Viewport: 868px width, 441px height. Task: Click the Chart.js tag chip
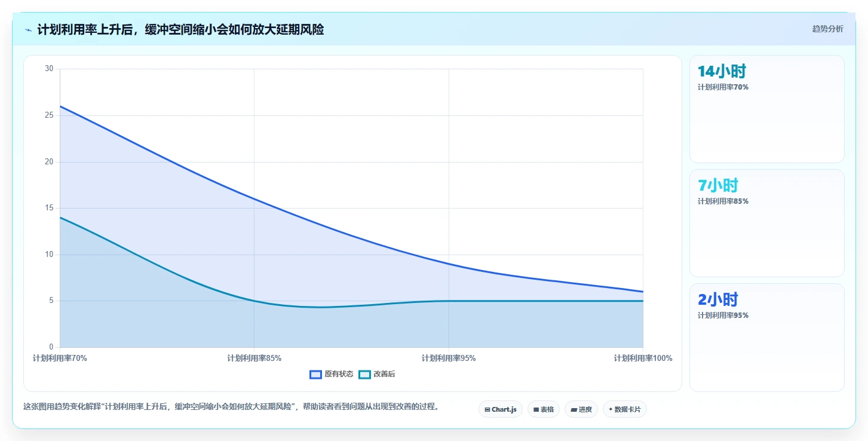(x=501, y=409)
